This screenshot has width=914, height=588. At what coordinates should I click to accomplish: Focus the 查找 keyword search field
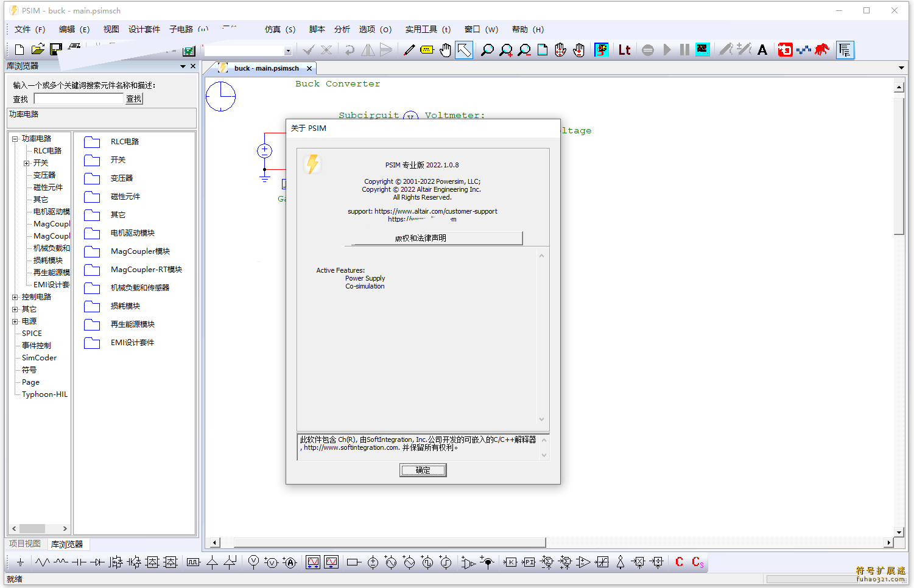click(x=79, y=99)
